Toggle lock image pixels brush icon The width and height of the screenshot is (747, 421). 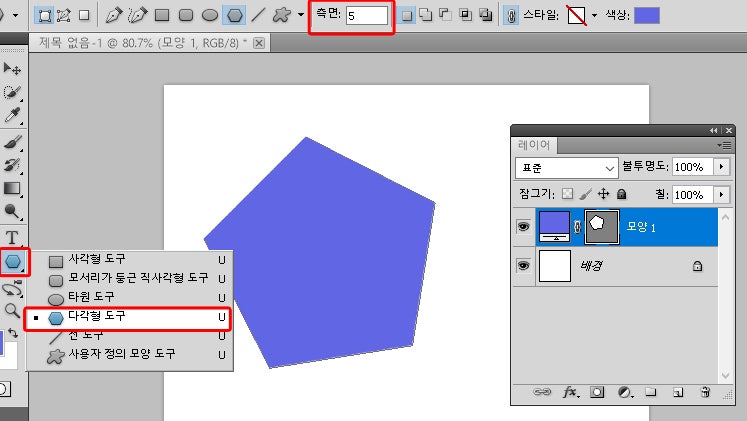[x=586, y=194]
